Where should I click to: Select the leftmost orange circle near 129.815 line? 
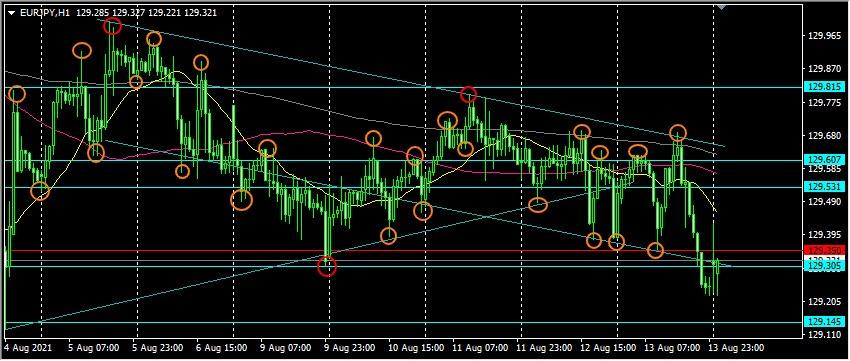pyautogui.click(x=16, y=94)
